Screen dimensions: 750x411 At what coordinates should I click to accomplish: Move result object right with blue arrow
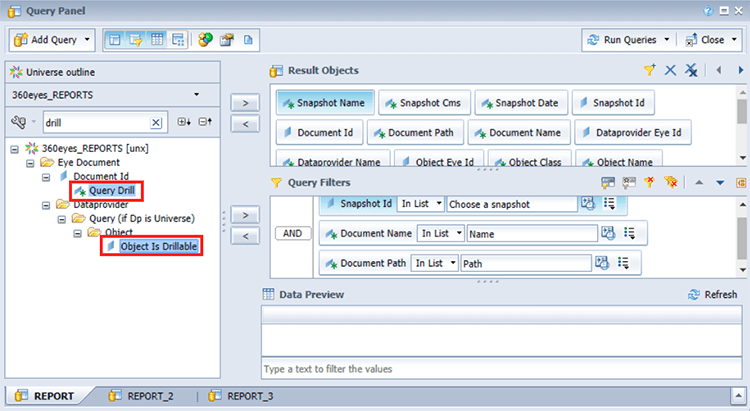pyautogui.click(x=740, y=70)
